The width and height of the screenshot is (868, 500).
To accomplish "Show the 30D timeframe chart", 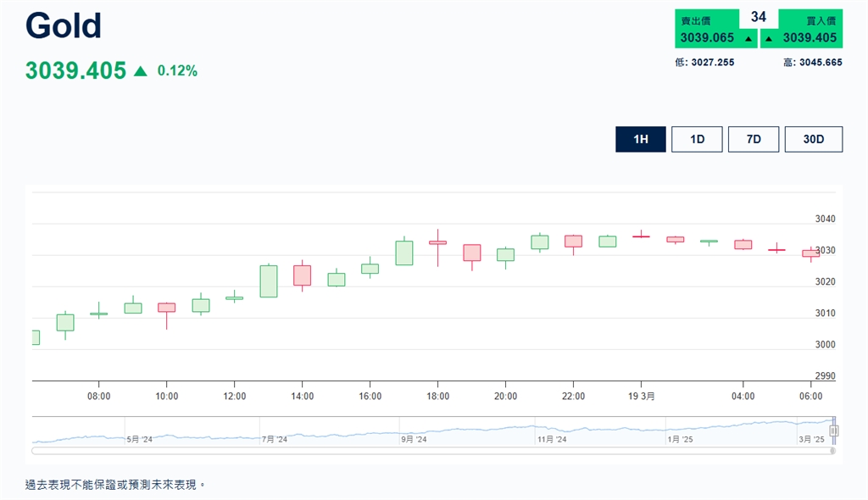I will 813,139.
